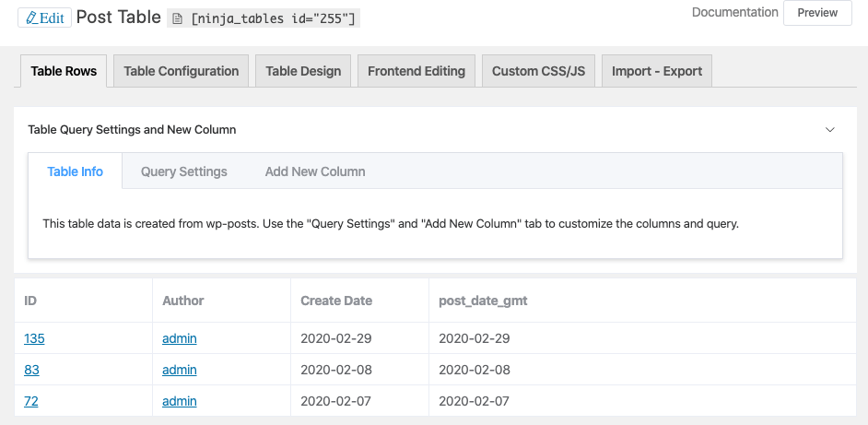This screenshot has width=868, height=425.
Task: Select the Frontend Editing tab
Action: pos(416,71)
